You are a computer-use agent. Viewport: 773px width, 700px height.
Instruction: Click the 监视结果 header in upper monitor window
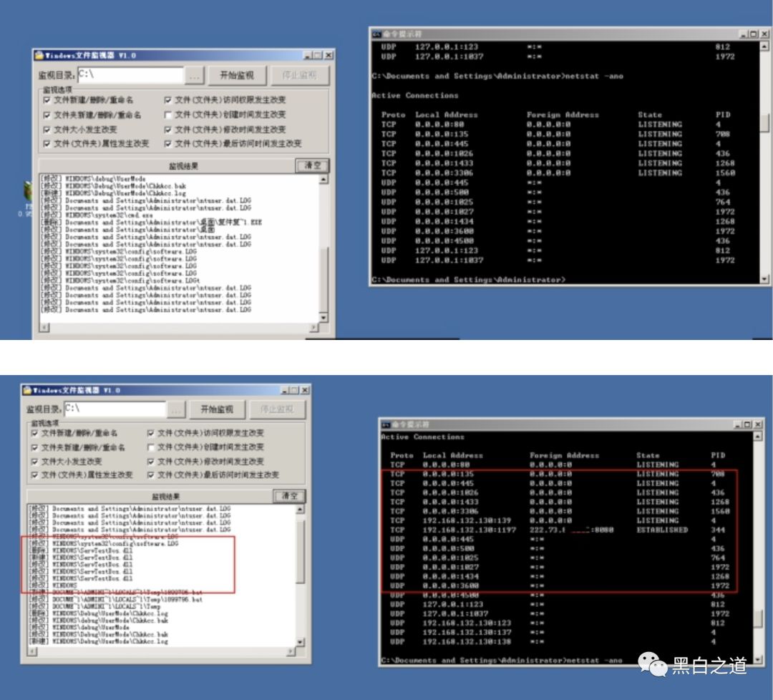[183, 165]
